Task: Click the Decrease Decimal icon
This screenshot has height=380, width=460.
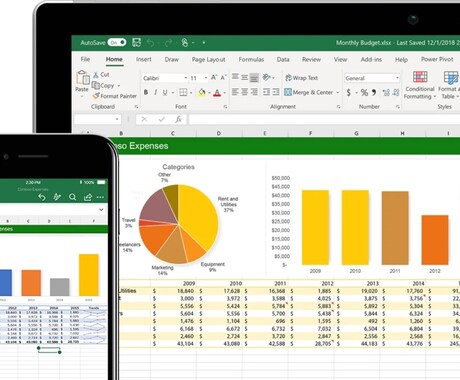Action: [396, 92]
